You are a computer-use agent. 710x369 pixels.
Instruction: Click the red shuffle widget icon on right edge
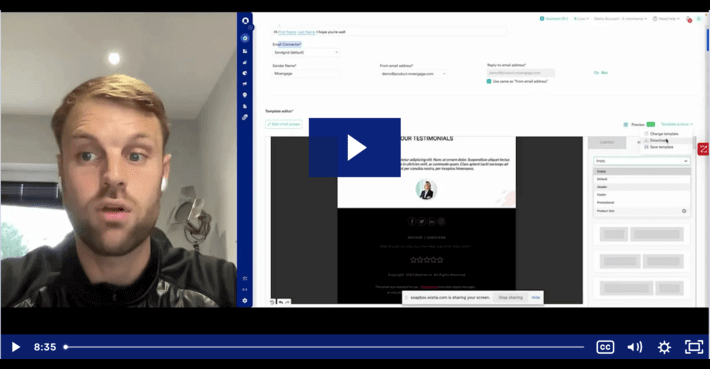coord(703,149)
